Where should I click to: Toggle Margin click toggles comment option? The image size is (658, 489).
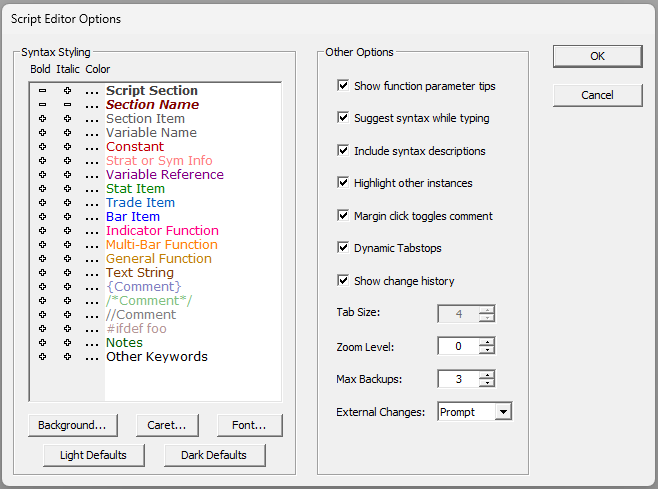(x=344, y=216)
